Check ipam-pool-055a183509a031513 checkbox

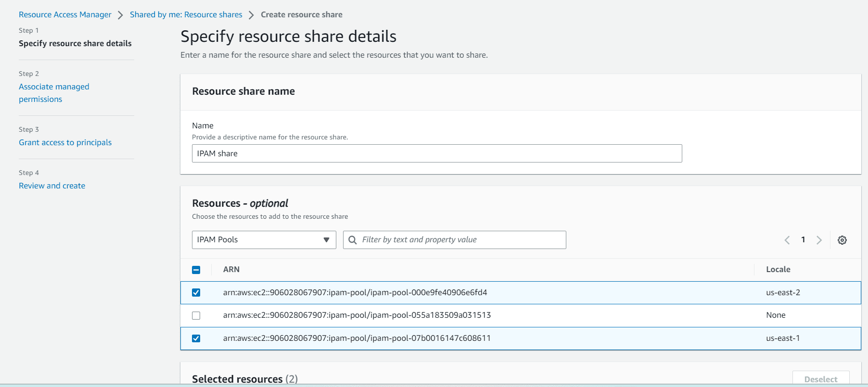point(196,315)
